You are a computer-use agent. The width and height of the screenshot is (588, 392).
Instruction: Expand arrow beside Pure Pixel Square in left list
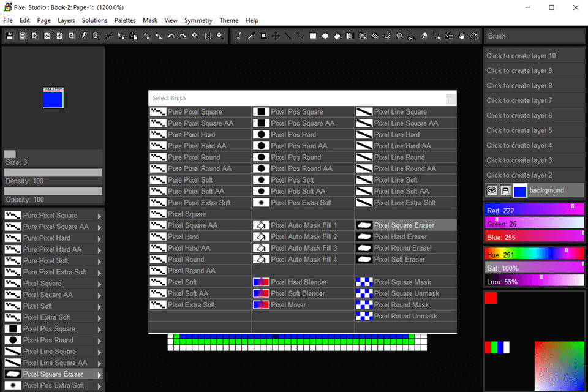tap(99, 216)
